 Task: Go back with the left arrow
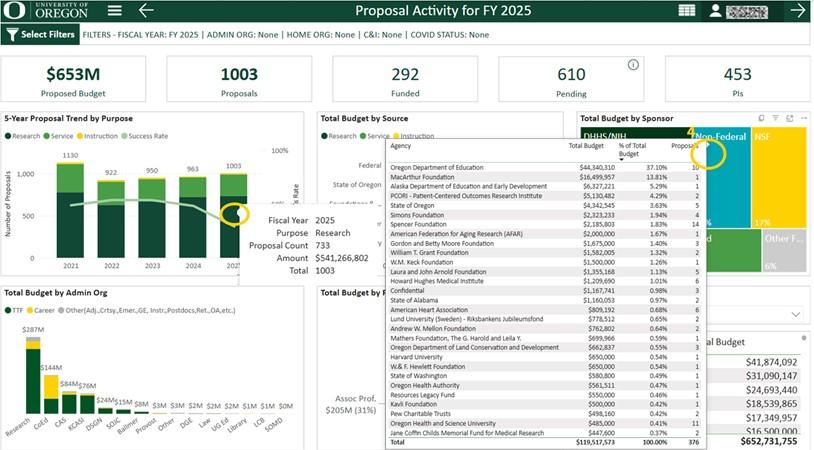(x=146, y=10)
